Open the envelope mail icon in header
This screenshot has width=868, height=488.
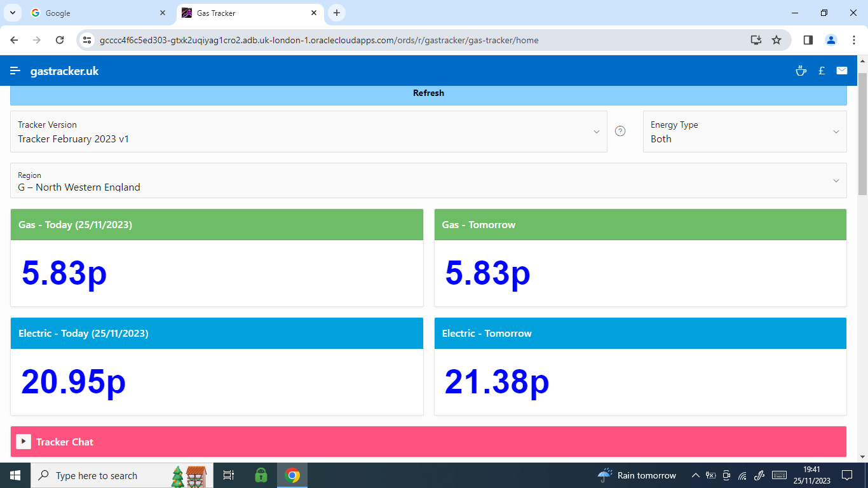[x=842, y=71]
